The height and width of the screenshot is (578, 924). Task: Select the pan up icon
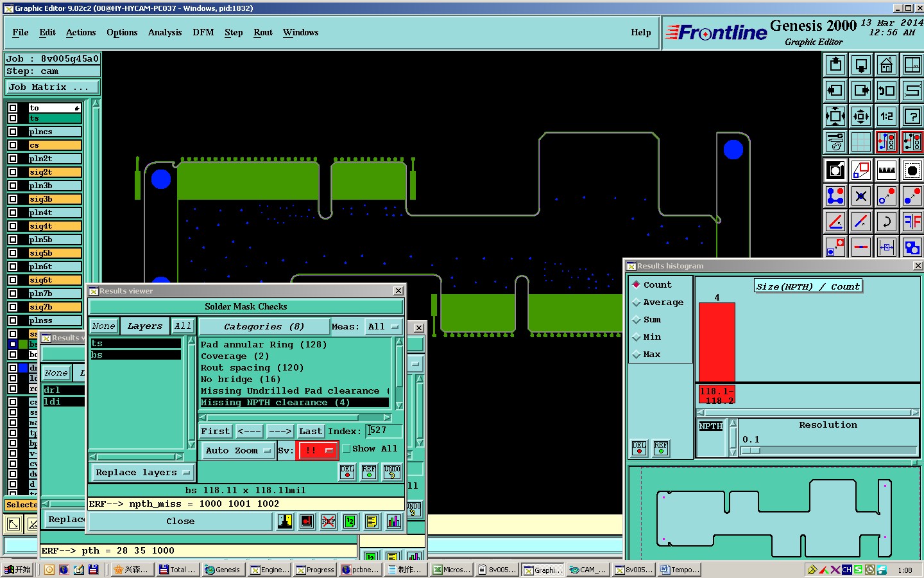(x=835, y=65)
